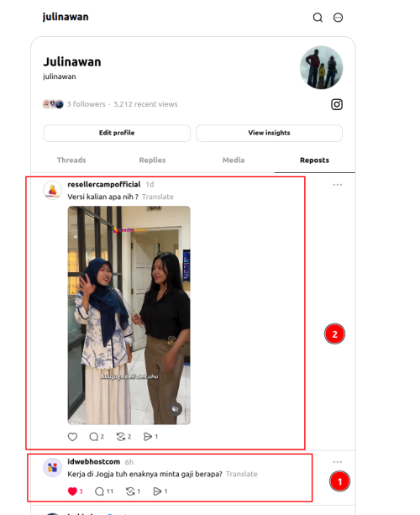Open comments on idwebhostcom post

[x=99, y=491]
